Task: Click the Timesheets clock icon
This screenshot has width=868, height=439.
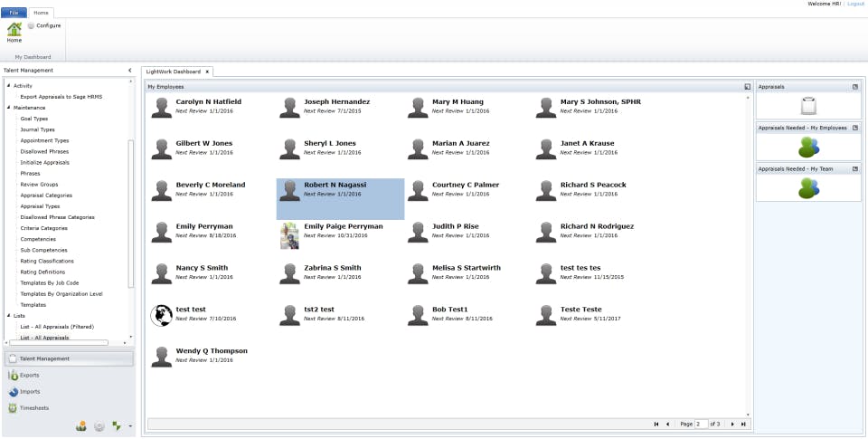Action: 13,408
